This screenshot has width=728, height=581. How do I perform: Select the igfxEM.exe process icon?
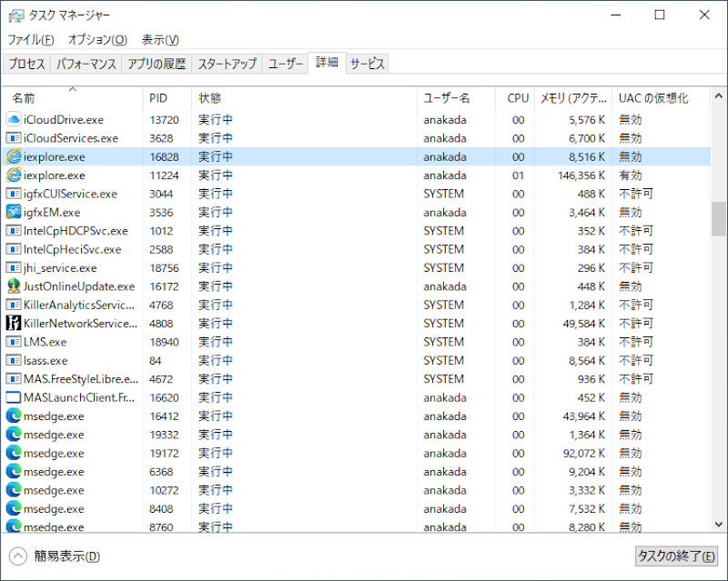click(x=14, y=212)
